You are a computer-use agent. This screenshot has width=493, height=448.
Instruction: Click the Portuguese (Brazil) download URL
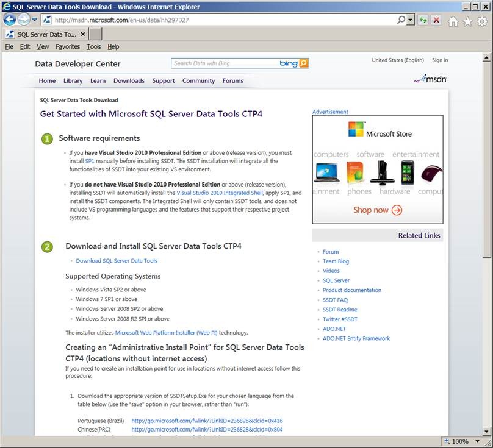tap(207, 421)
